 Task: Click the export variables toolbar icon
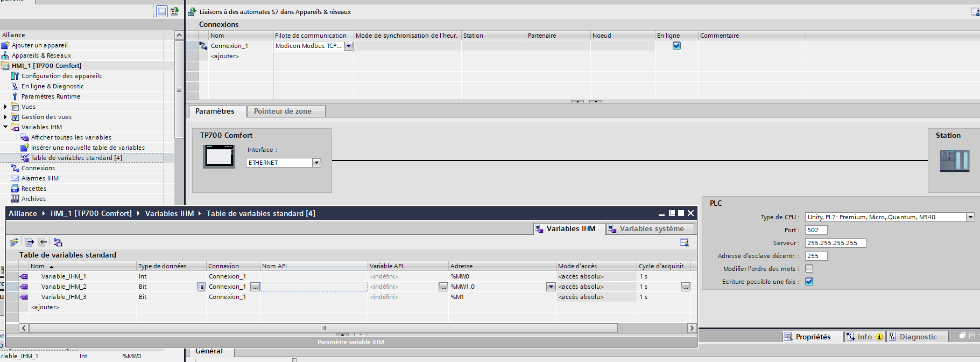click(30, 242)
